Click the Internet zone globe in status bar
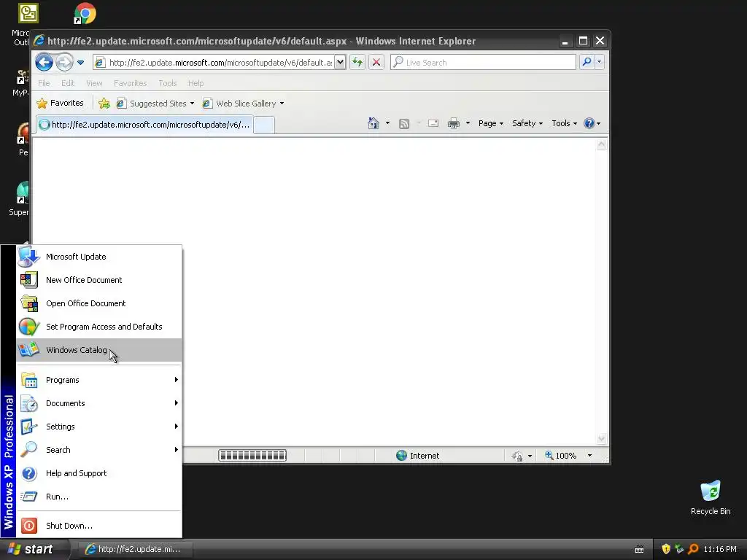747x560 pixels. point(401,456)
